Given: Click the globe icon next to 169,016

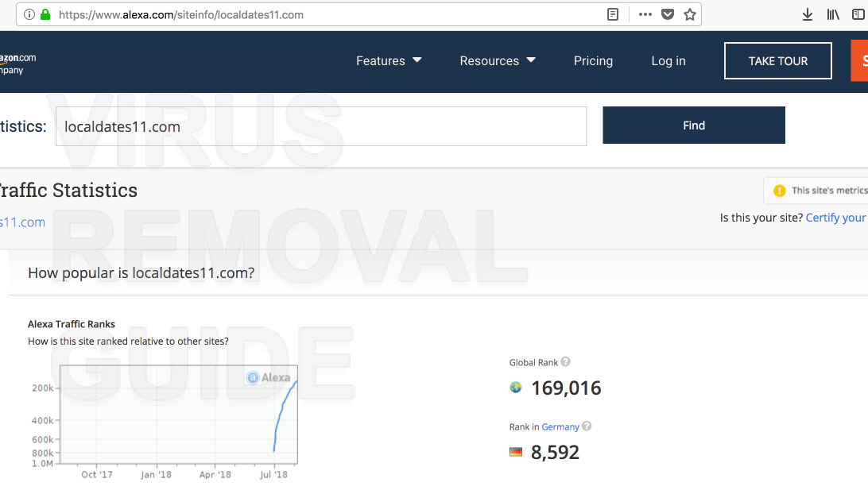Looking at the screenshot, I should 516,388.
